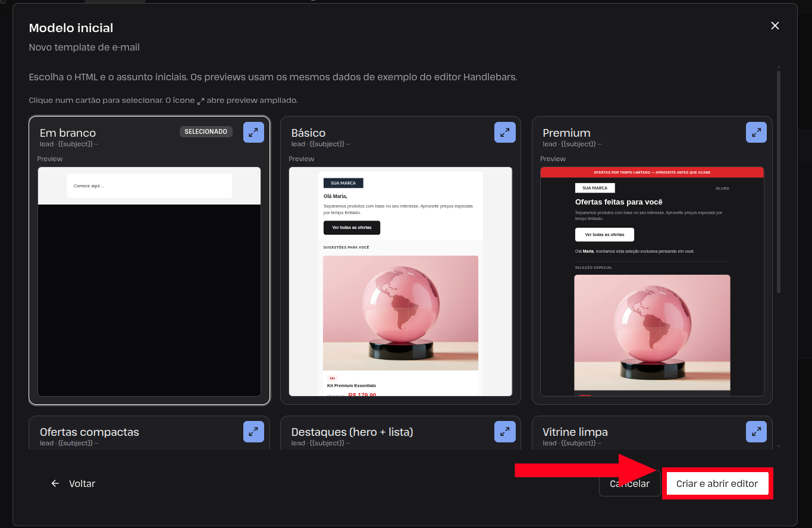Select the Ofertas compactas card title
This screenshot has width=812, height=528.
pyautogui.click(x=89, y=432)
